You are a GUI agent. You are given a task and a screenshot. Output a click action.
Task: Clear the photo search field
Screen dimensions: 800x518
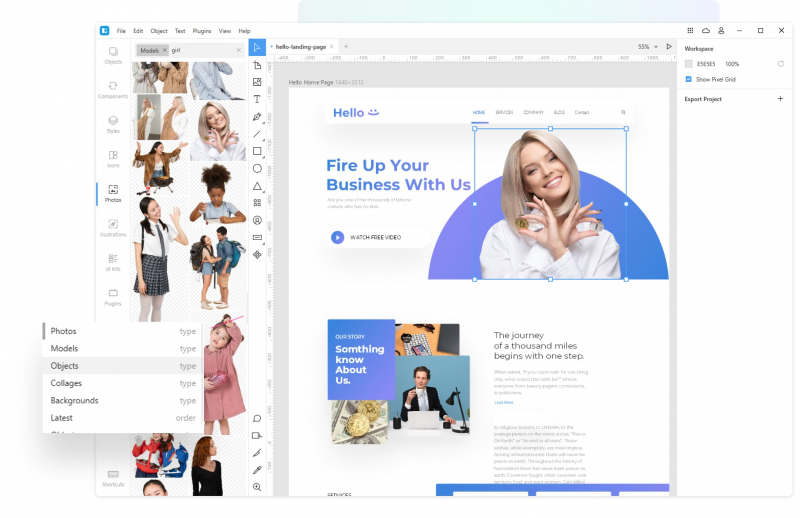coord(239,50)
